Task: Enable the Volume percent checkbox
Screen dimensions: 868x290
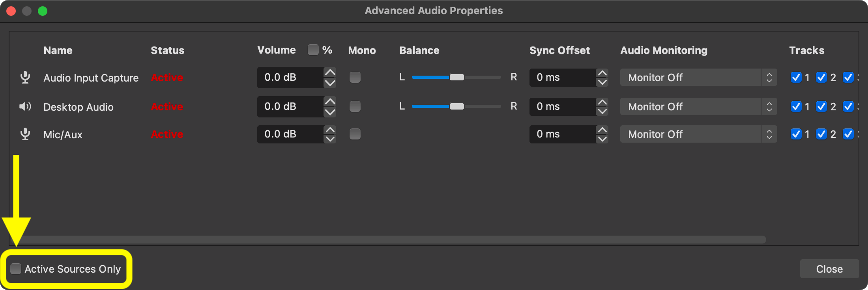Action: point(313,50)
